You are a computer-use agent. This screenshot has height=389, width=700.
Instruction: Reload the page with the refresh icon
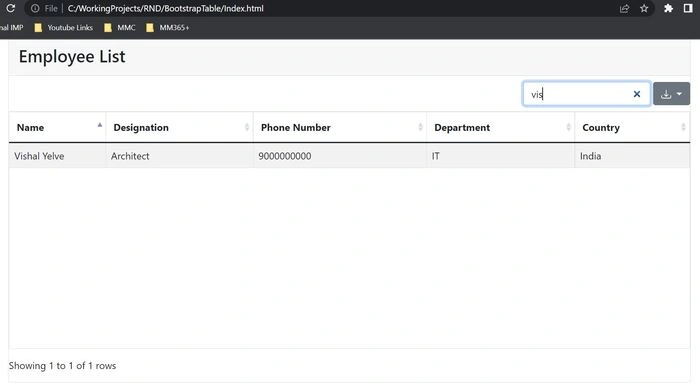click(x=10, y=8)
